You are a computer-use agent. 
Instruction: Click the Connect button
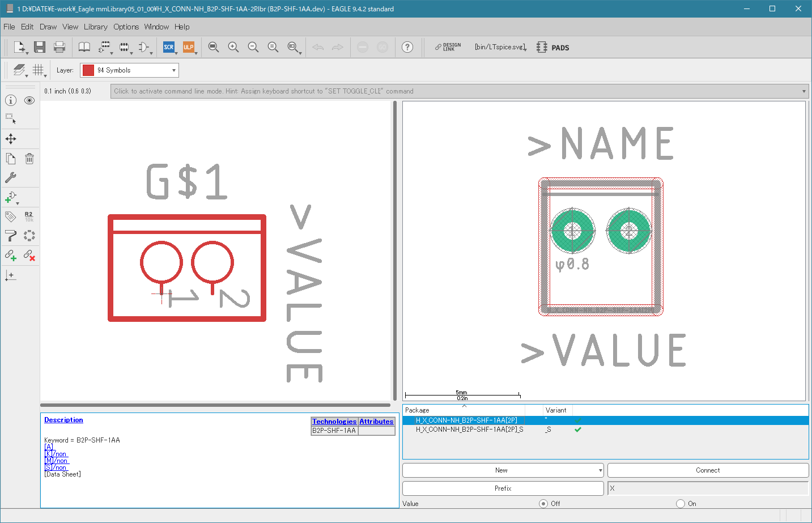coord(708,470)
